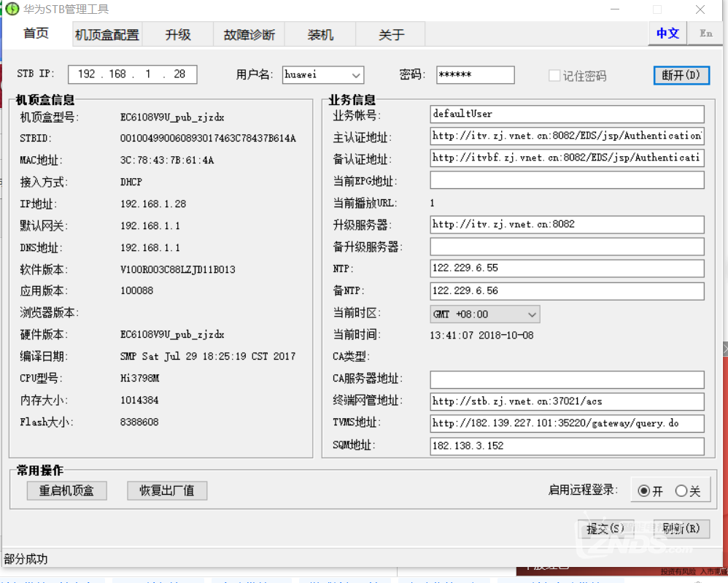Click the 备认证地址 URL field
Viewport: 728px width, 583px height.
(x=567, y=158)
